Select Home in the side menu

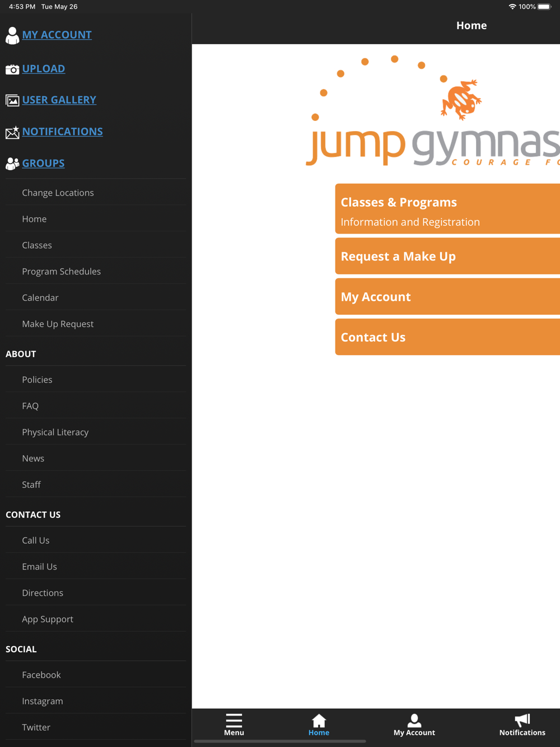(x=96, y=219)
